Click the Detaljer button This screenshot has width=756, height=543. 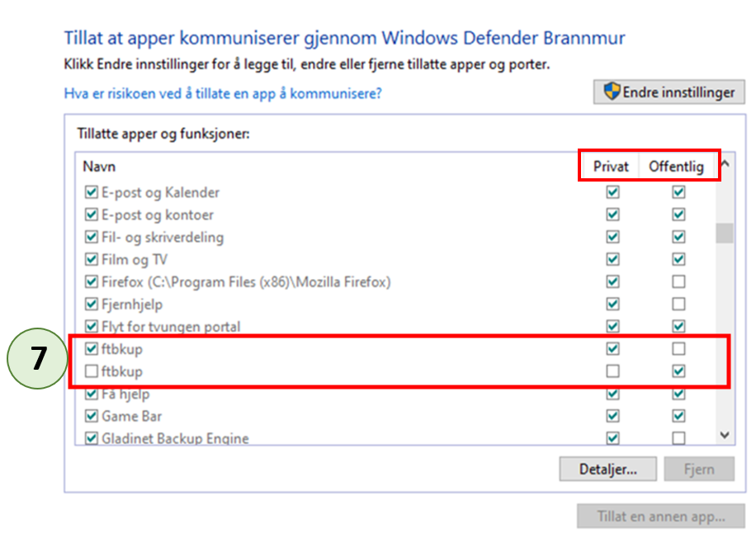[x=608, y=470]
